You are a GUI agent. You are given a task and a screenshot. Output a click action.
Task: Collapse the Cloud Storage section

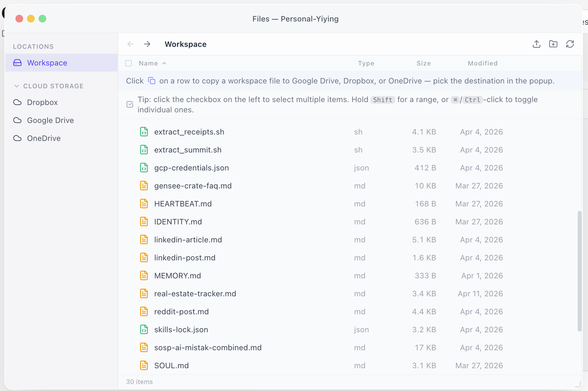pyautogui.click(x=17, y=86)
